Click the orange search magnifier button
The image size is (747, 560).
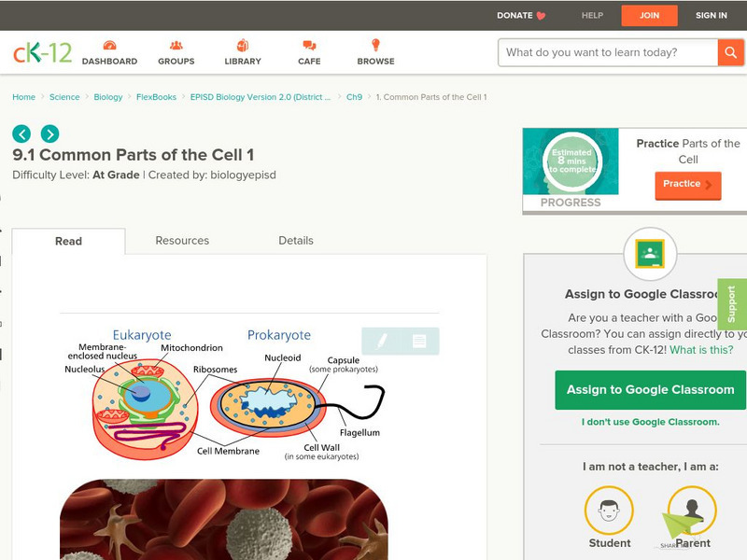pos(730,52)
